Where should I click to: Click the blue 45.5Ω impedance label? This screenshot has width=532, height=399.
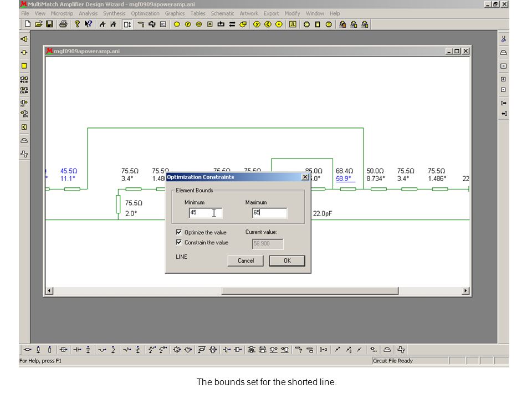click(x=69, y=171)
